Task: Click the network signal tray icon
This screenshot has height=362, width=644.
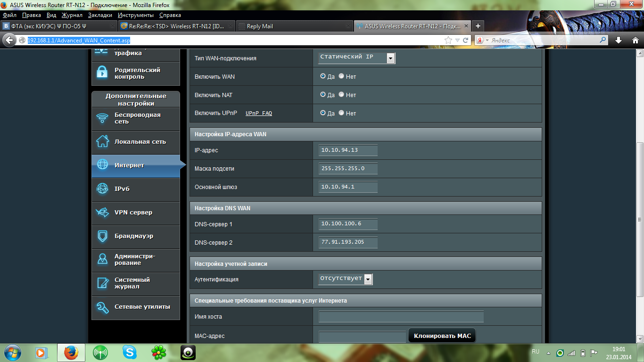Action: (571, 353)
